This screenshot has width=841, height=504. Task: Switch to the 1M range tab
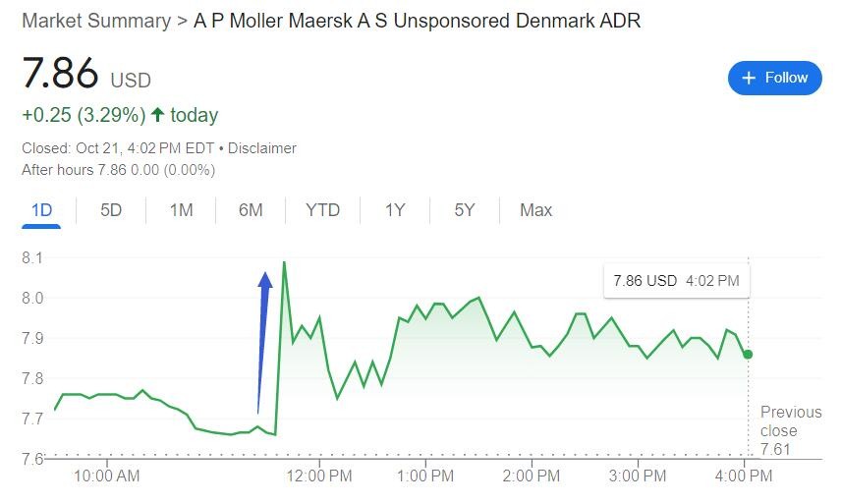pyautogui.click(x=181, y=210)
